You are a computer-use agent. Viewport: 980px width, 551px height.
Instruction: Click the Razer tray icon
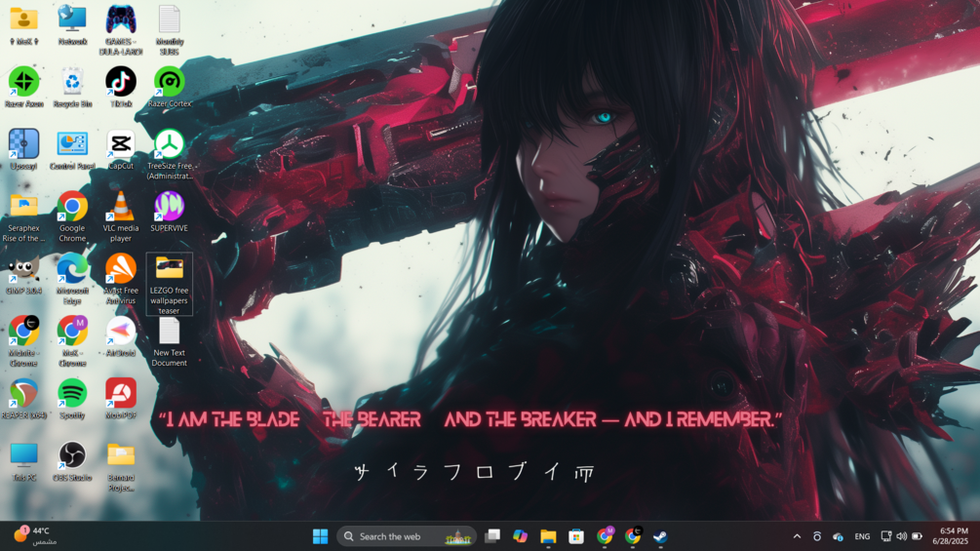pos(817,536)
